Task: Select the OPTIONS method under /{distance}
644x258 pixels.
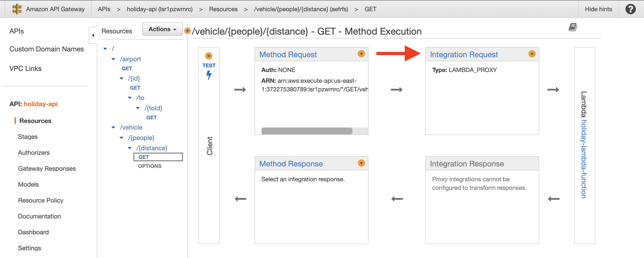Action: 150,166
